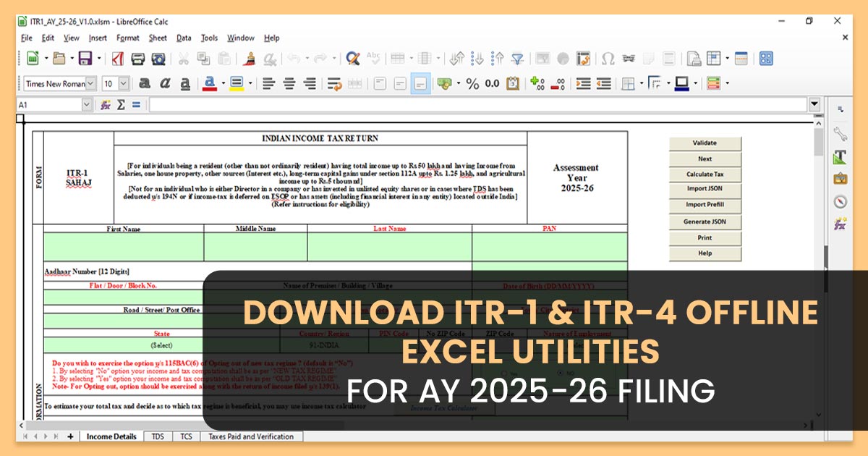Click the Generate JSON button
The width and height of the screenshot is (868, 456).
(x=705, y=222)
